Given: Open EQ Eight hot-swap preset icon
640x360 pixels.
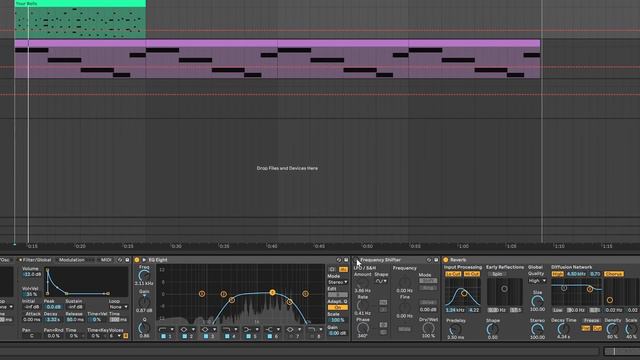Looking at the screenshot, I should (x=339, y=260).
